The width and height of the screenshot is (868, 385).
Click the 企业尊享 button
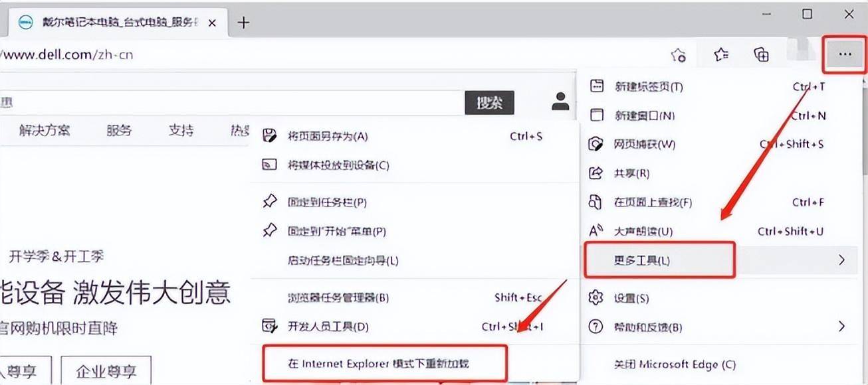(x=106, y=370)
